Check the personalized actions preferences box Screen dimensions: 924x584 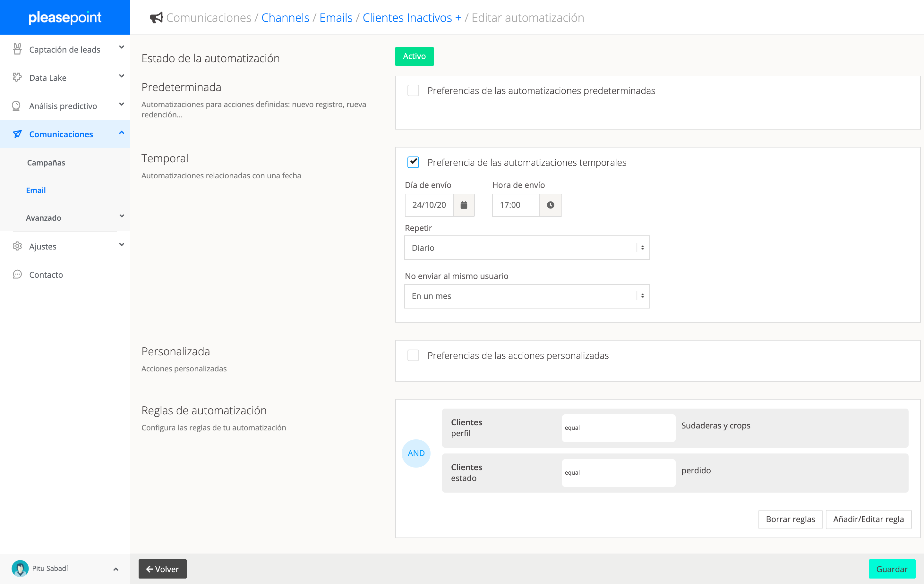click(x=413, y=355)
